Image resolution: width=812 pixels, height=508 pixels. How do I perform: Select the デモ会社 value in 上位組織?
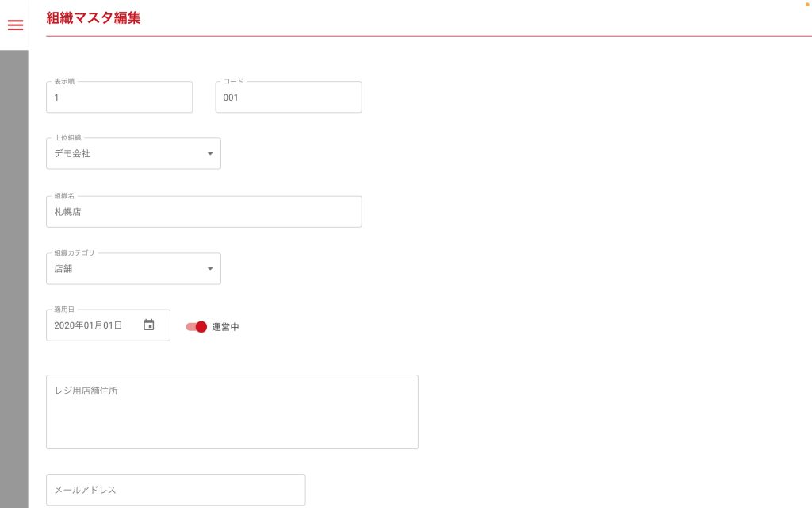tap(73, 154)
